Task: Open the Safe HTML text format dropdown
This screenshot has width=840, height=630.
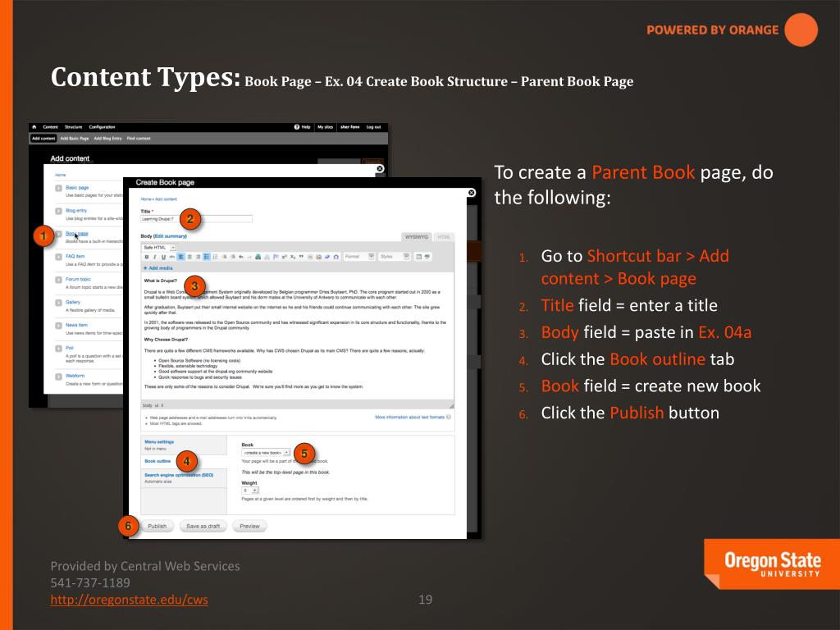Action: pyautogui.click(x=159, y=248)
